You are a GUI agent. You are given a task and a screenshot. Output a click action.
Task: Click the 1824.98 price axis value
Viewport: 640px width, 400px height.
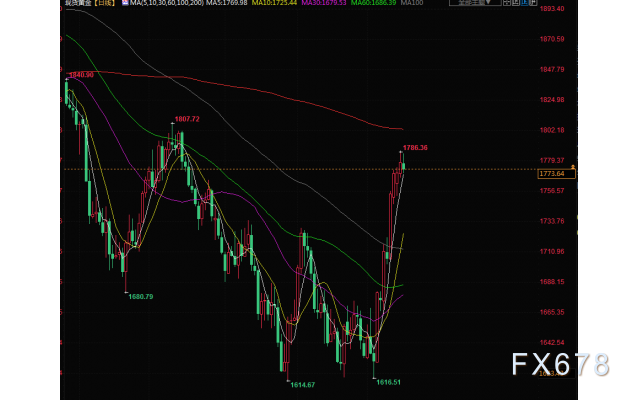552,100
